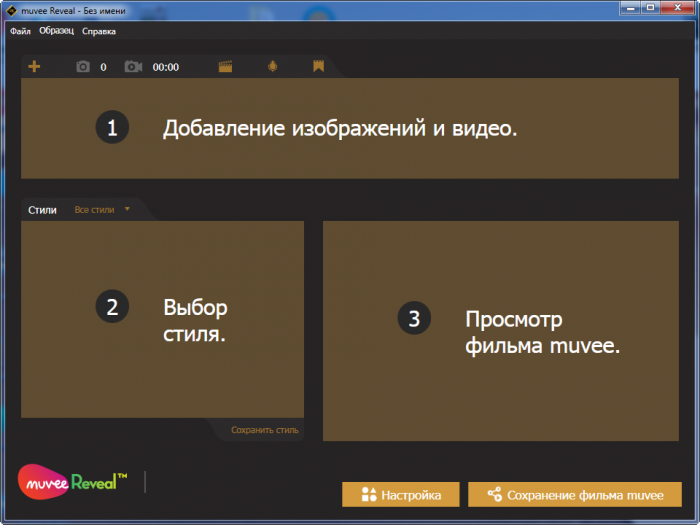Click the Сохранить стиль link
This screenshot has height=525, width=700.
[x=265, y=430]
